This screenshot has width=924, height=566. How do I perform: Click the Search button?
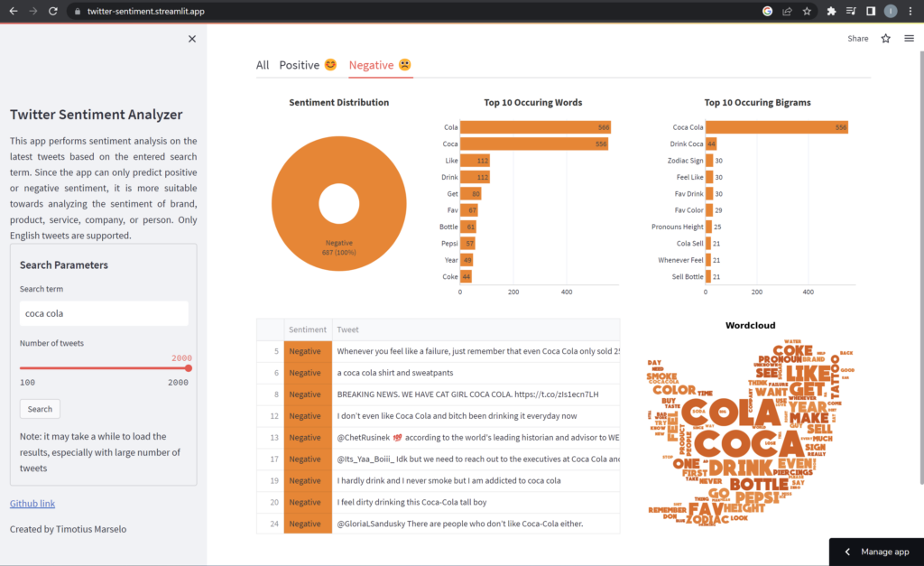40,409
